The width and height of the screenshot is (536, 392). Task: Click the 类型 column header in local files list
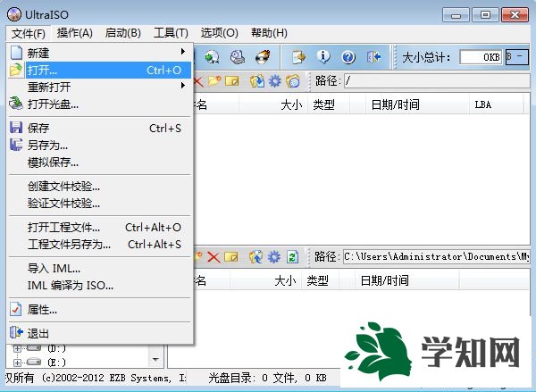click(x=321, y=281)
